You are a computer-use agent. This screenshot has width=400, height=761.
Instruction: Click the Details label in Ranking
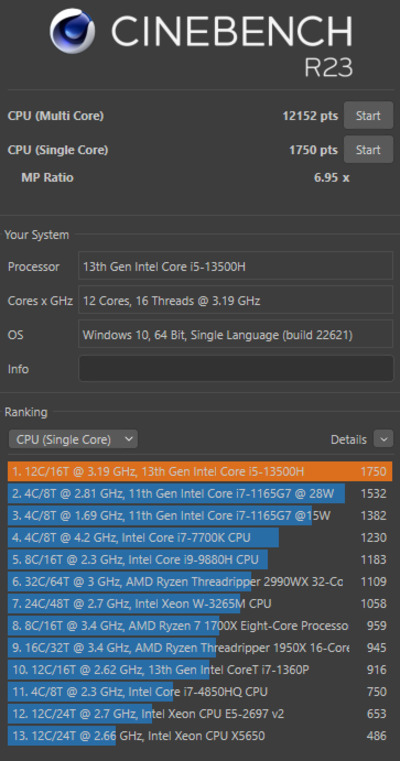pos(349,440)
